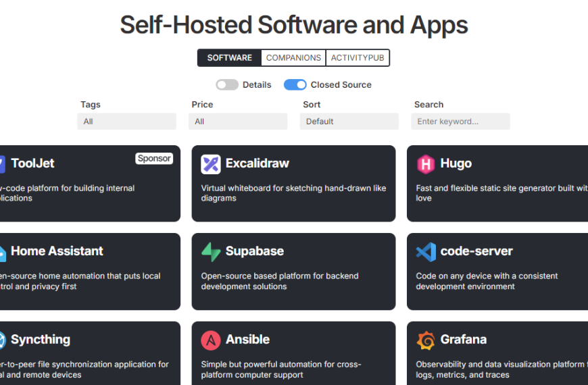Switch to the COMPANIONS tab

[x=293, y=57]
